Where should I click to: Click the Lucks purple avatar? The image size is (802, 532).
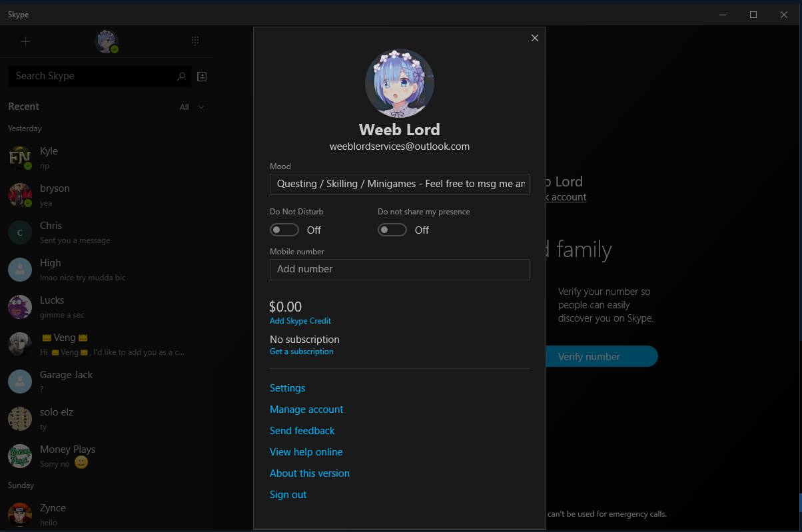click(x=20, y=307)
